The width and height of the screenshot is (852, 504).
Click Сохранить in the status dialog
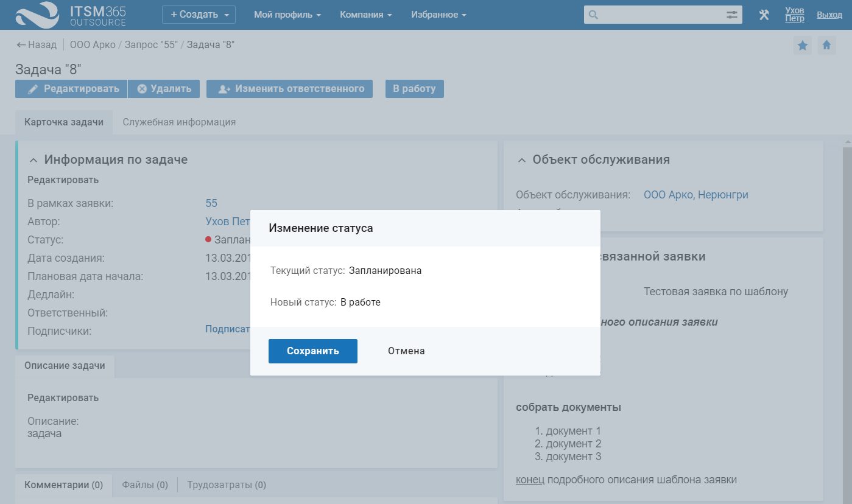313,351
